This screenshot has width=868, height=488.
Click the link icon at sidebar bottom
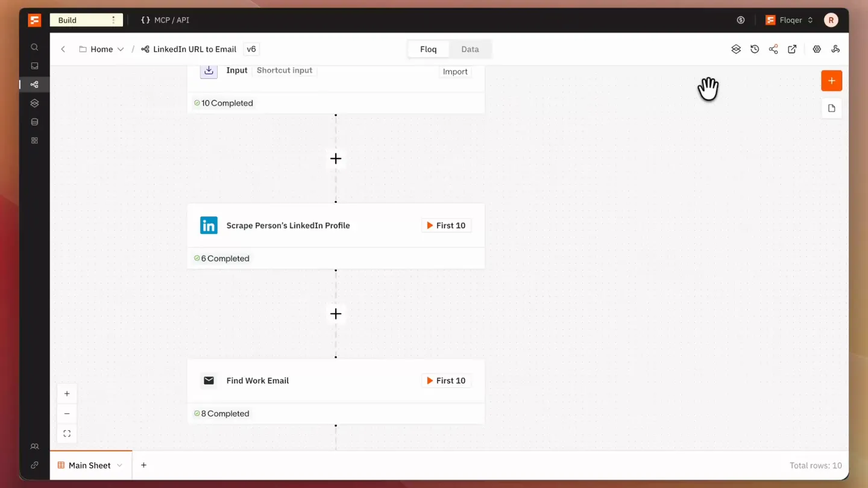(x=34, y=465)
